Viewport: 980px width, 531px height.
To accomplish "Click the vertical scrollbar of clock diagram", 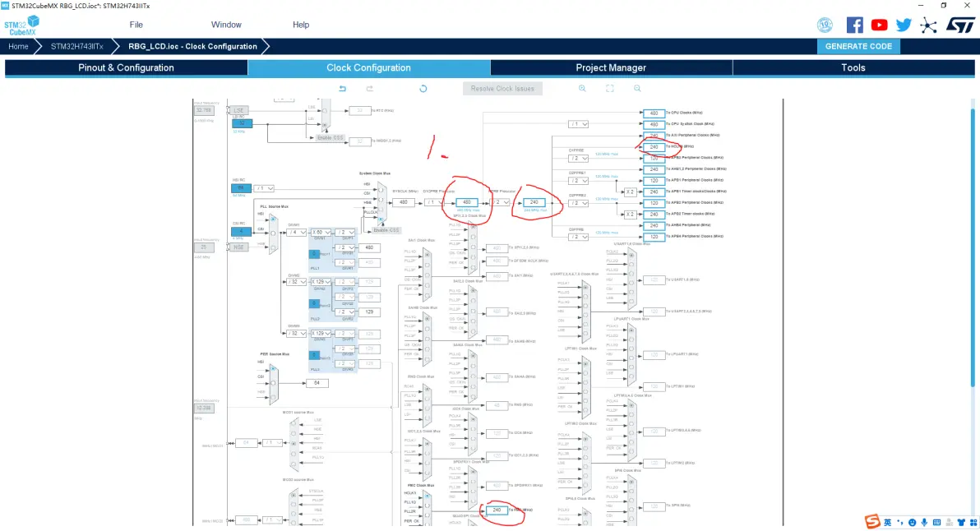I will tap(973, 250).
